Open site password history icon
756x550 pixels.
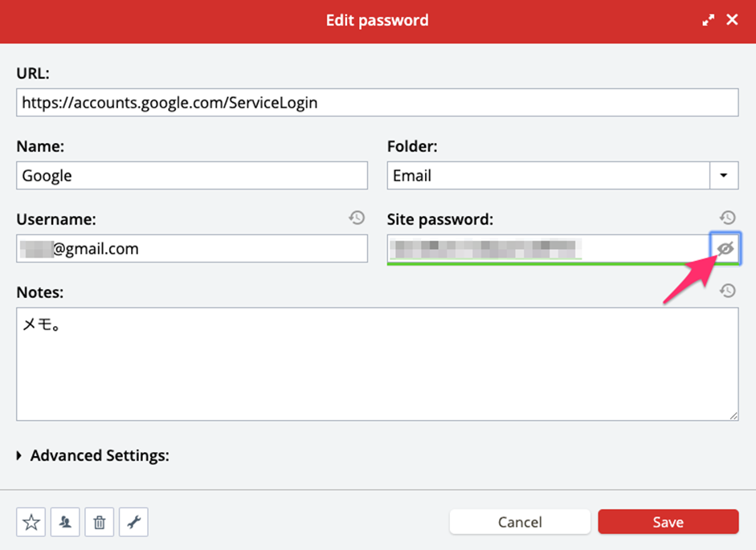coord(728,218)
